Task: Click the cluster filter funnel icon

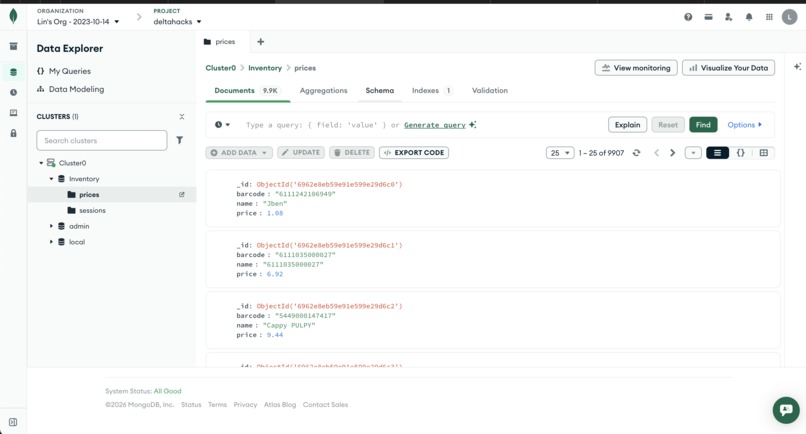Action: point(179,140)
